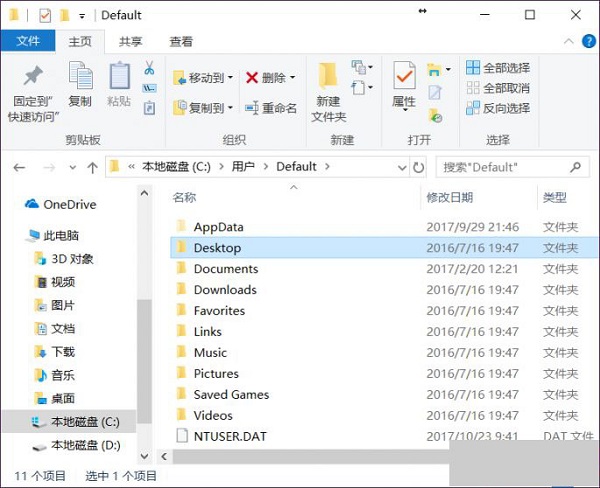Sort by the Name (名称) column
The width and height of the screenshot is (600, 488).
pyautogui.click(x=184, y=197)
